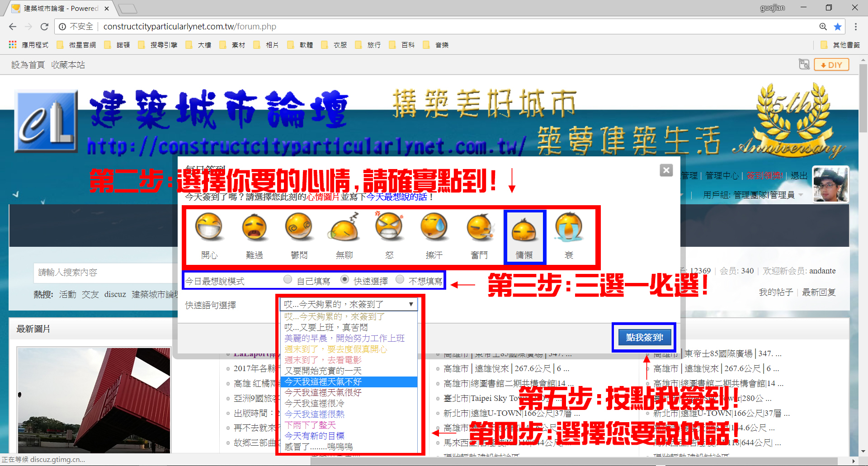Select the 快速選擇 radio button
Viewport: 868px width, 466px height.
[344, 280]
